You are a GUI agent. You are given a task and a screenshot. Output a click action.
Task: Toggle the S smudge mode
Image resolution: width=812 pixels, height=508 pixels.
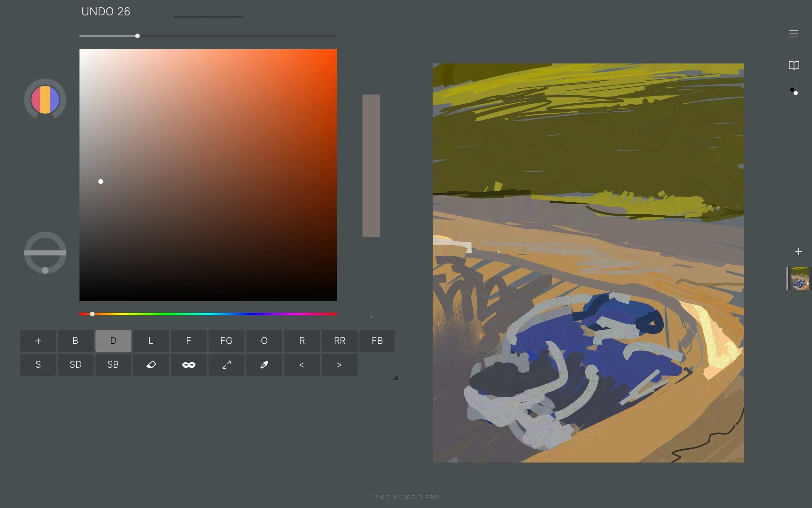(x=38, y=364)
